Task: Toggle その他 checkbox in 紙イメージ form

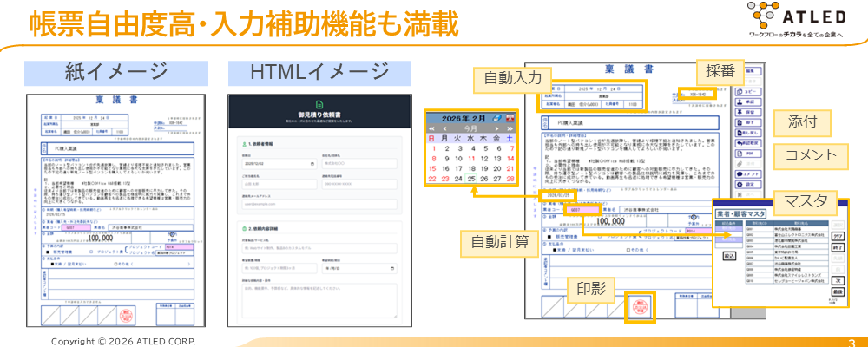Action: tap(115, 264)
